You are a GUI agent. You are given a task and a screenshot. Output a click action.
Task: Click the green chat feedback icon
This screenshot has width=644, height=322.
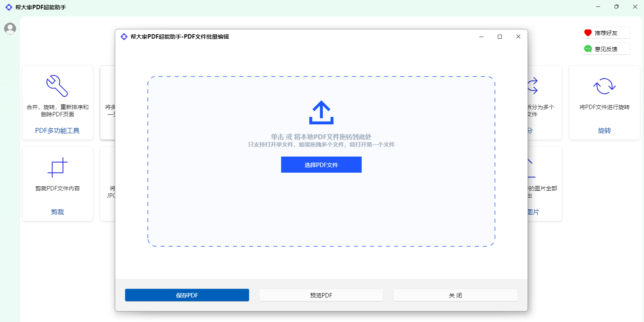coord(588,49)
